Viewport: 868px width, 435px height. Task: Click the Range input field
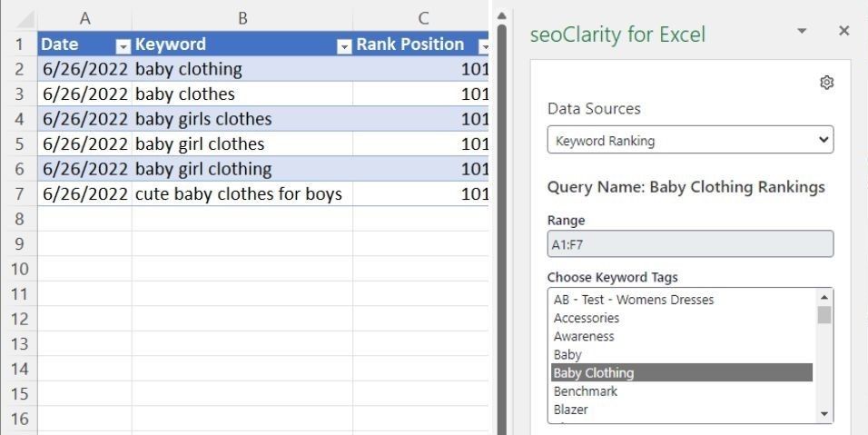pyautogui.click(x=690, y=244)
